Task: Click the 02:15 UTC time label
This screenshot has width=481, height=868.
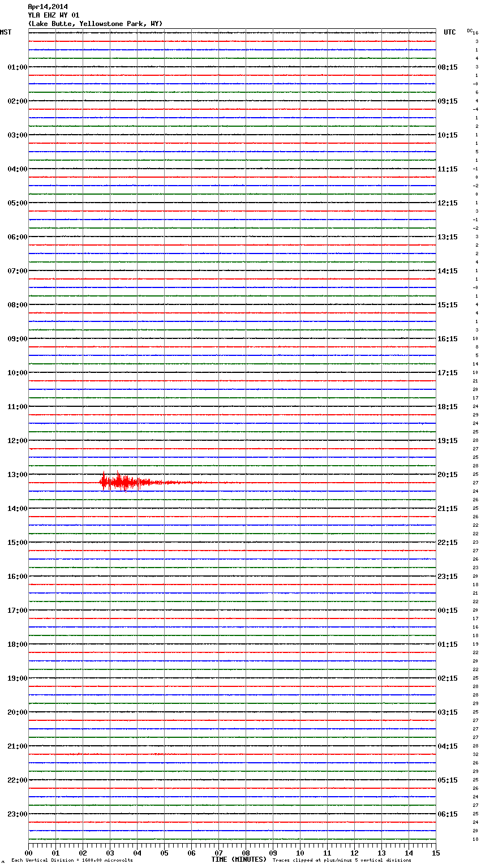Action: 448,678
